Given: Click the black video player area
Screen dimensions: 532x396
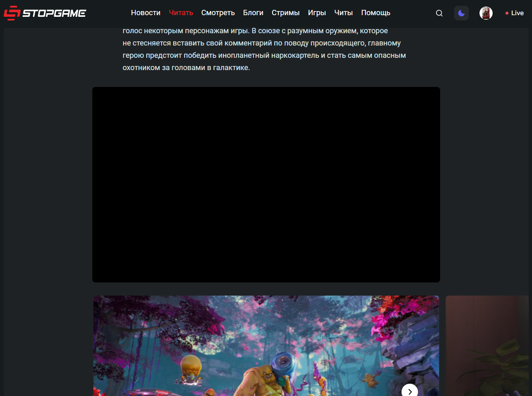Looking at the screenshot, I should coord(266,184).
